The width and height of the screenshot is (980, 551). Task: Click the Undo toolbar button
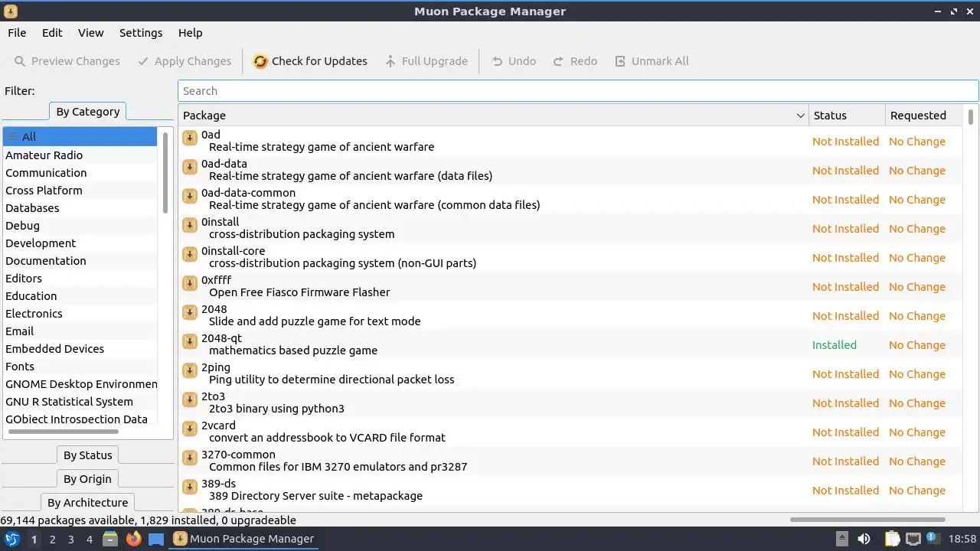[x=514, y=61]
